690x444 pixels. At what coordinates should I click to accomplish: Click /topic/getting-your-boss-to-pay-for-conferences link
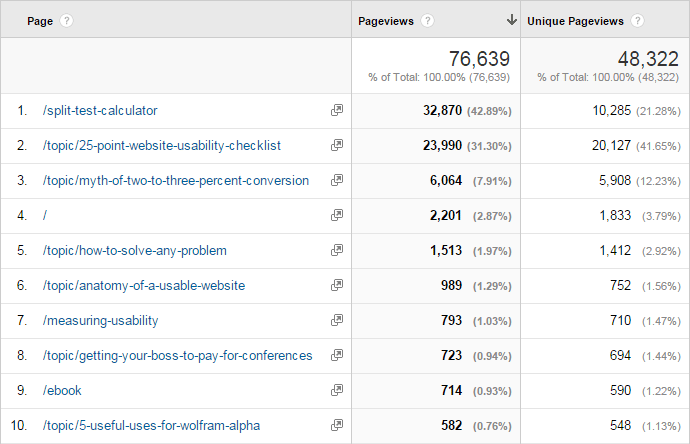177,356
